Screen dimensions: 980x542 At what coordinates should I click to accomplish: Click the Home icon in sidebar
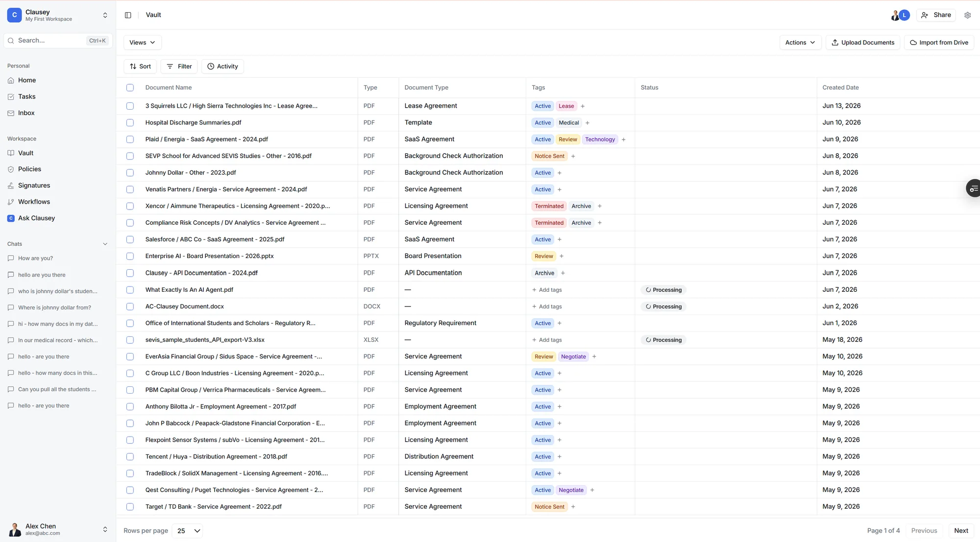click(11, 80)
